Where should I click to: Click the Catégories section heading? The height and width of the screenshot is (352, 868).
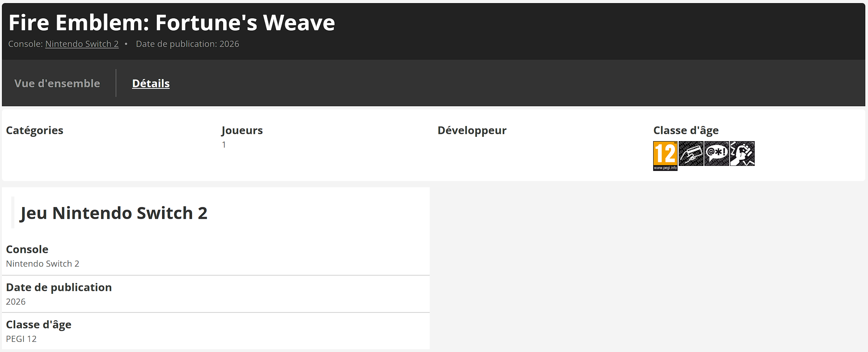pyautogui.click(x=35, y=130)
